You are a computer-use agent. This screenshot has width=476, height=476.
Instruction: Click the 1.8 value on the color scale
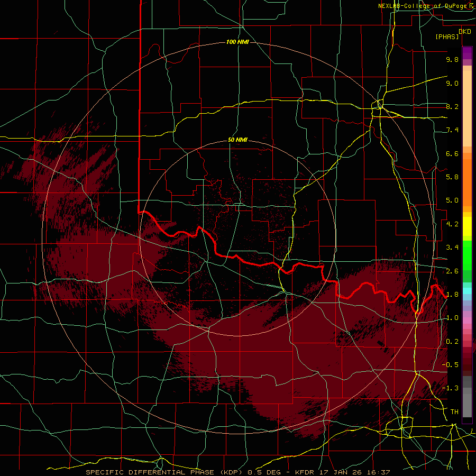(452, 295)
